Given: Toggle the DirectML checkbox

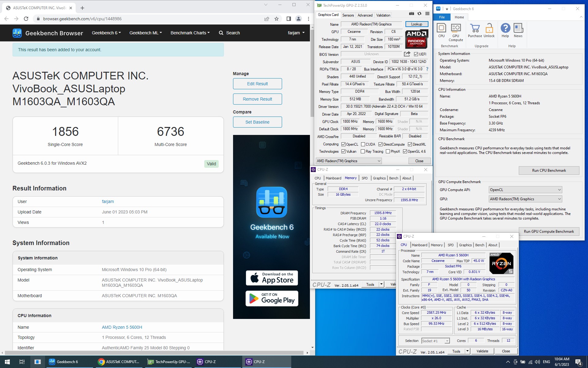Looking at the screenshot, I should click(410, 144).
